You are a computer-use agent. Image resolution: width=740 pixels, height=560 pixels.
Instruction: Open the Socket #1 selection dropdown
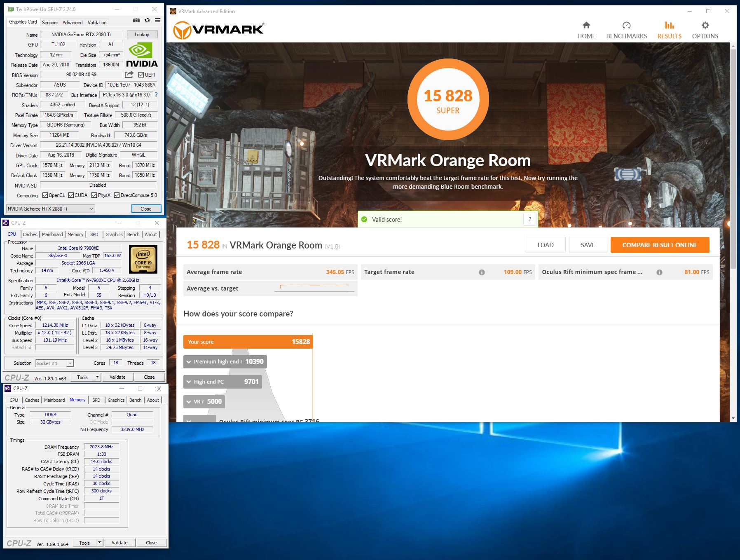tap(54, 363)
